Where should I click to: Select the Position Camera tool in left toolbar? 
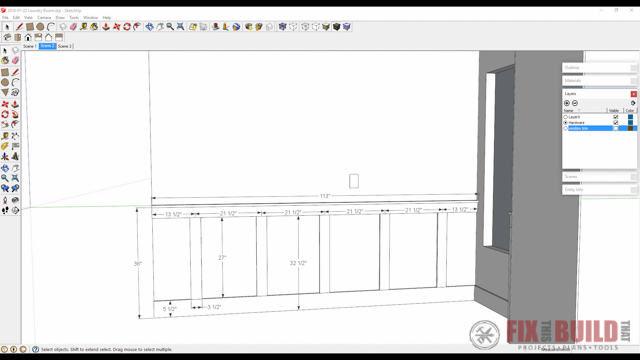5,200
